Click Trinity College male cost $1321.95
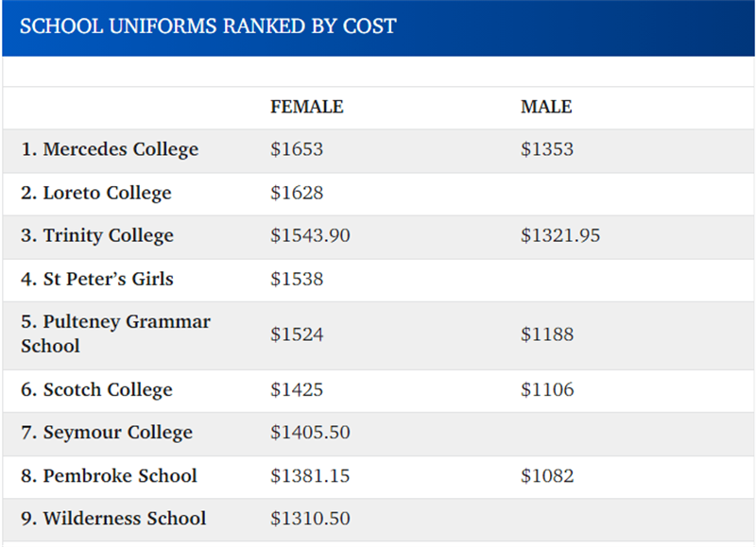The width and height of the screenshot is (756, 547). [560, 235]
